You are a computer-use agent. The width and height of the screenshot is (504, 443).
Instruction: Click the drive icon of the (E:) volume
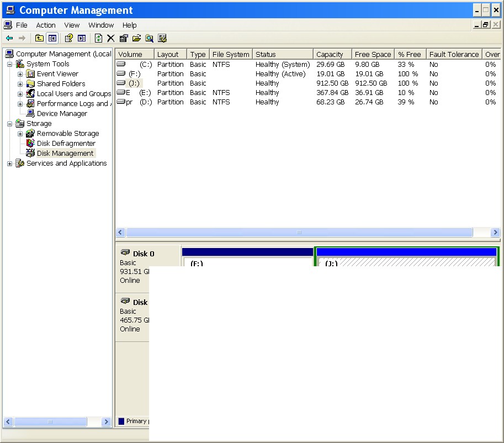click(121, 92)
